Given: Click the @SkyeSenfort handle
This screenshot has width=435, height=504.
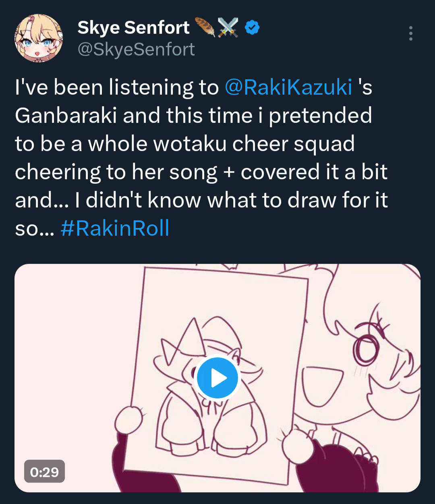Looking at the screenshot, I should [x=136, y=50].
